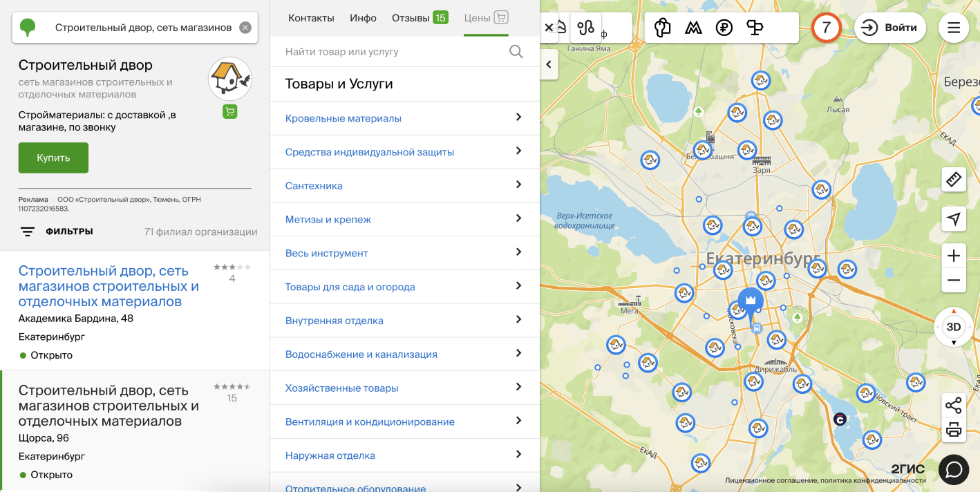Open the share map icon

pyautogui.click(x=954, y=406)
